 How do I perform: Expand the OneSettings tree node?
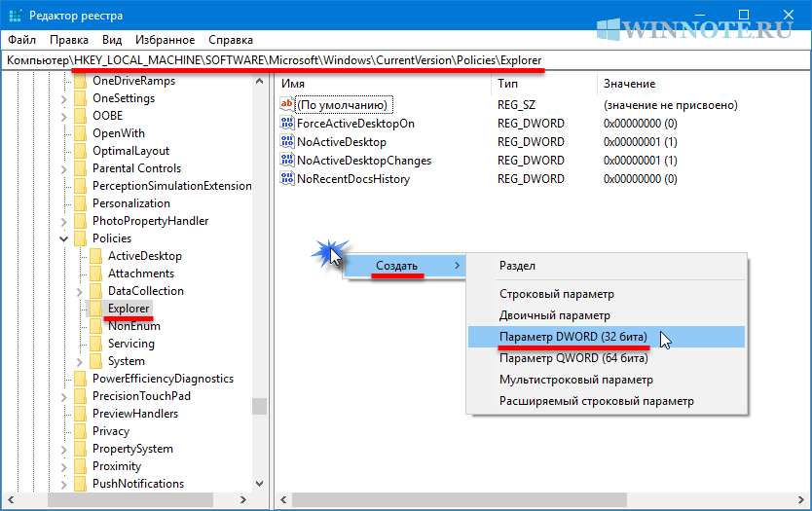click(63, 99)
